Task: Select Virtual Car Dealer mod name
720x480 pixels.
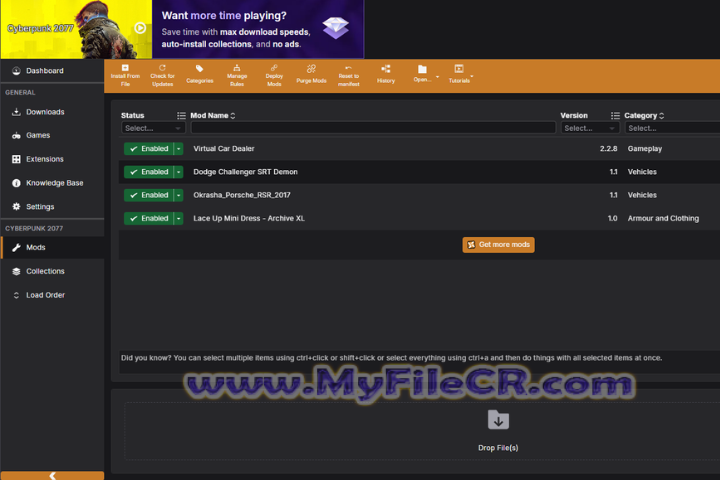Action: point(224,149)
